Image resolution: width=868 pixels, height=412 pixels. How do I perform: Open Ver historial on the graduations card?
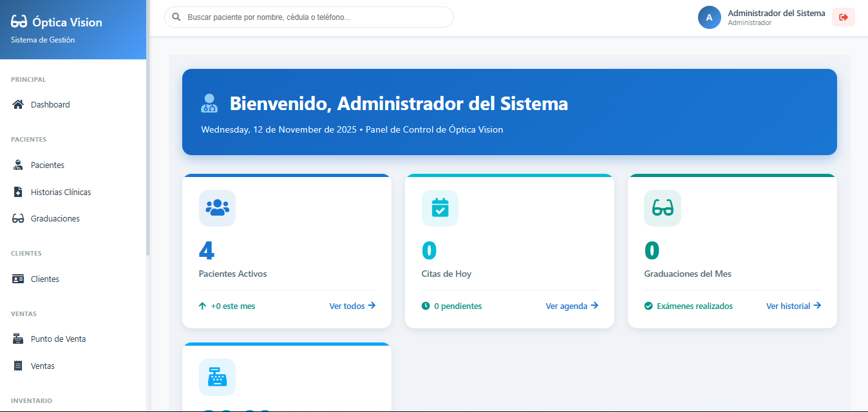pos(793,306)
